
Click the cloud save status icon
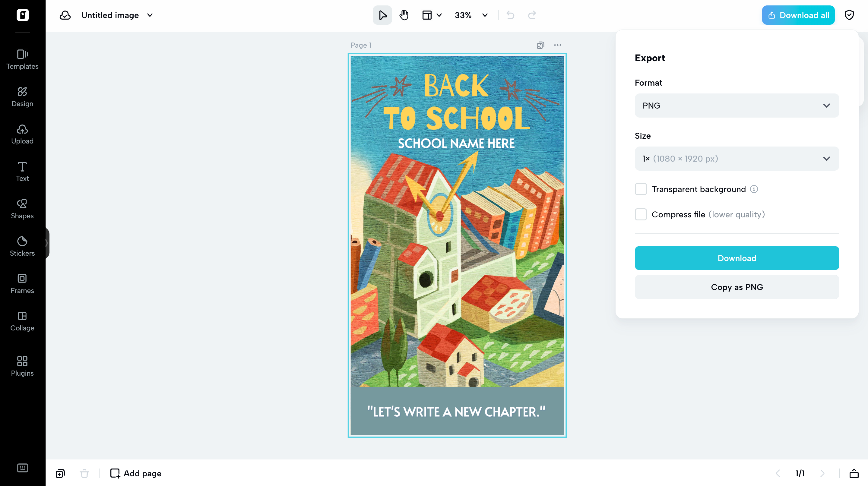click(65, 15)
